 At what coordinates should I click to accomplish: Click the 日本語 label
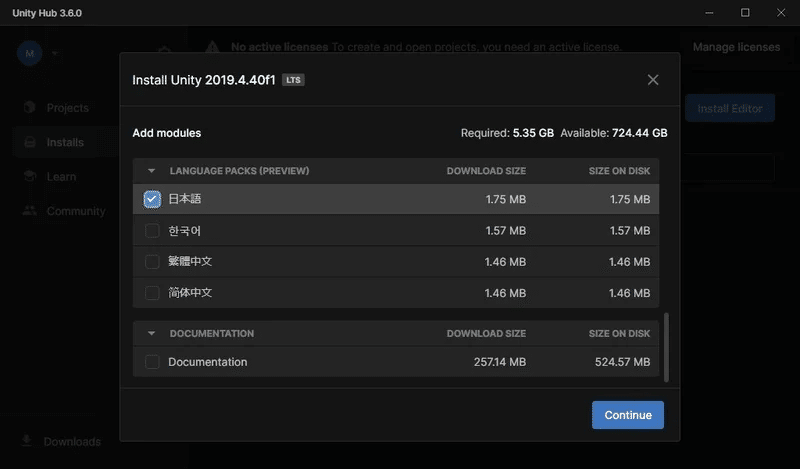point(185,199)
